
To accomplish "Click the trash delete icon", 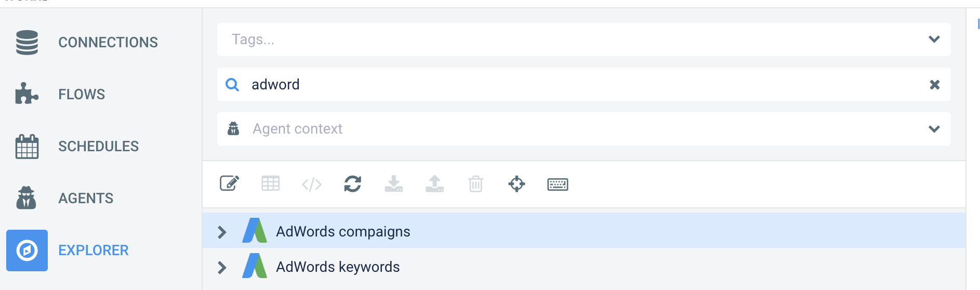I will pos(475,183).
